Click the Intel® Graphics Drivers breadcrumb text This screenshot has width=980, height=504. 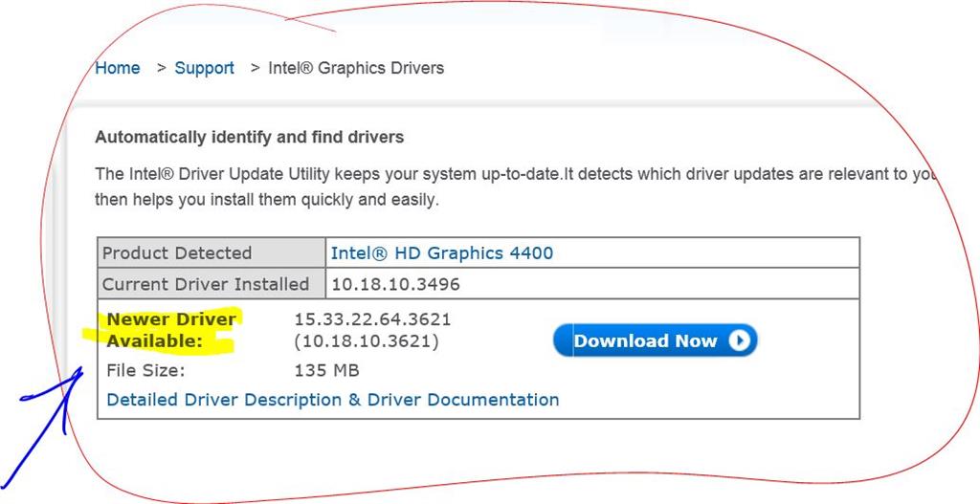coord(356,68)
